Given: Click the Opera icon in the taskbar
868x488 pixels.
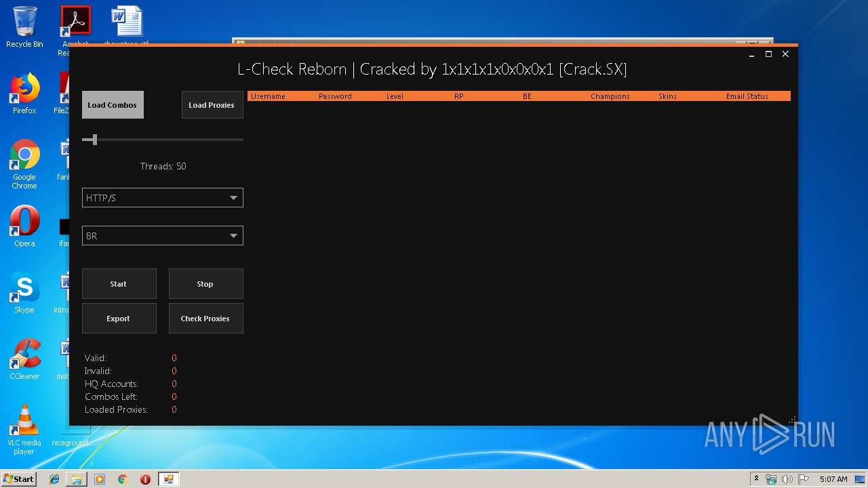Looking at the screenshot, I should click(145, 479).
